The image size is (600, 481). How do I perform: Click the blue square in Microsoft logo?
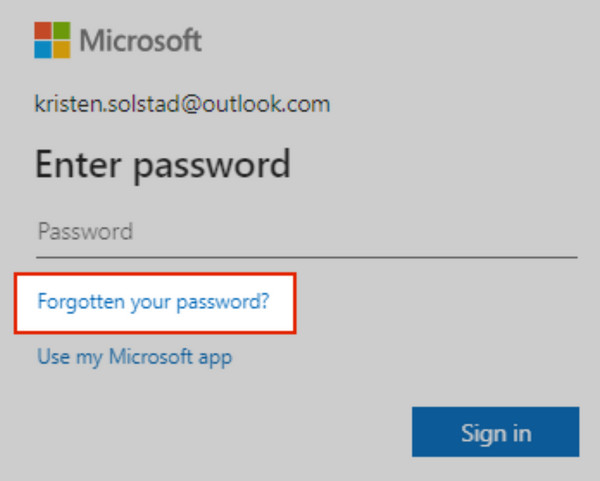[x=43, y=50]
